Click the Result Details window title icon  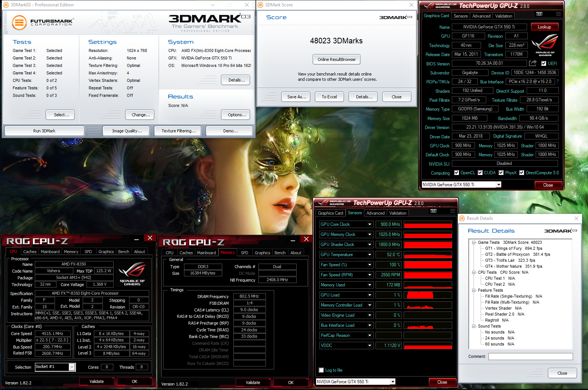[462, 218]
